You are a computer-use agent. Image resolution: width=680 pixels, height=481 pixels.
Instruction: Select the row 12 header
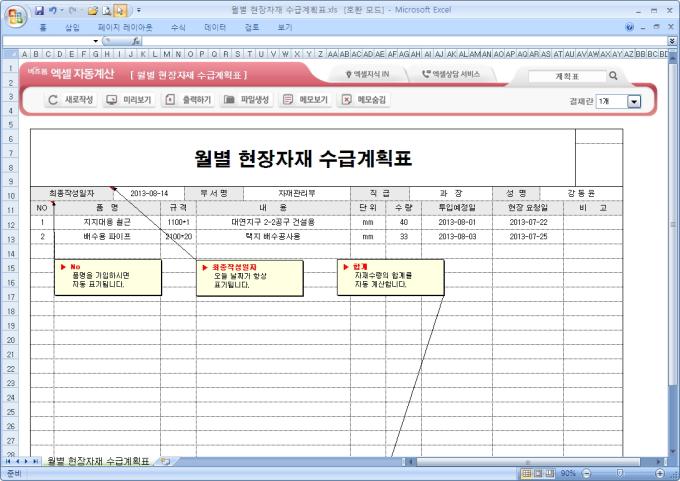[x=10, y=225]
